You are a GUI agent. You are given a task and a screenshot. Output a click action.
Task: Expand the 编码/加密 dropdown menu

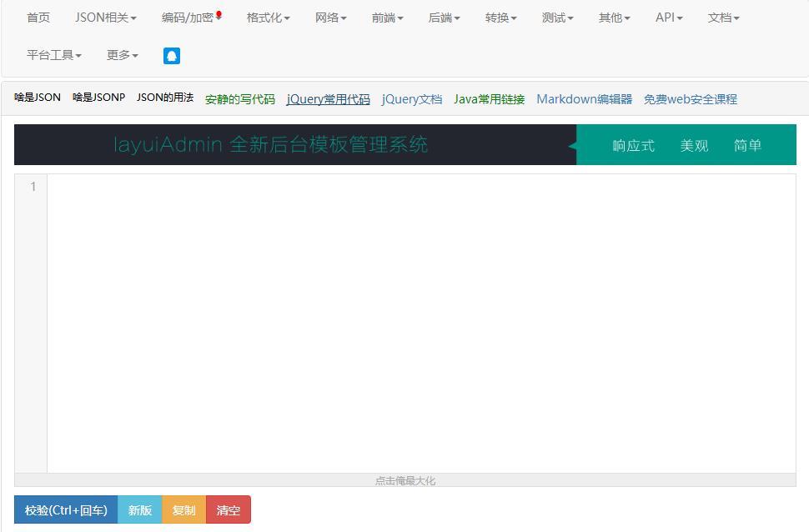click(x=191, y=18)
